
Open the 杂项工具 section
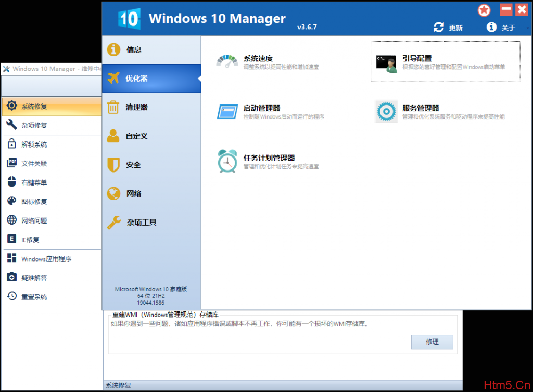(151, 223)
